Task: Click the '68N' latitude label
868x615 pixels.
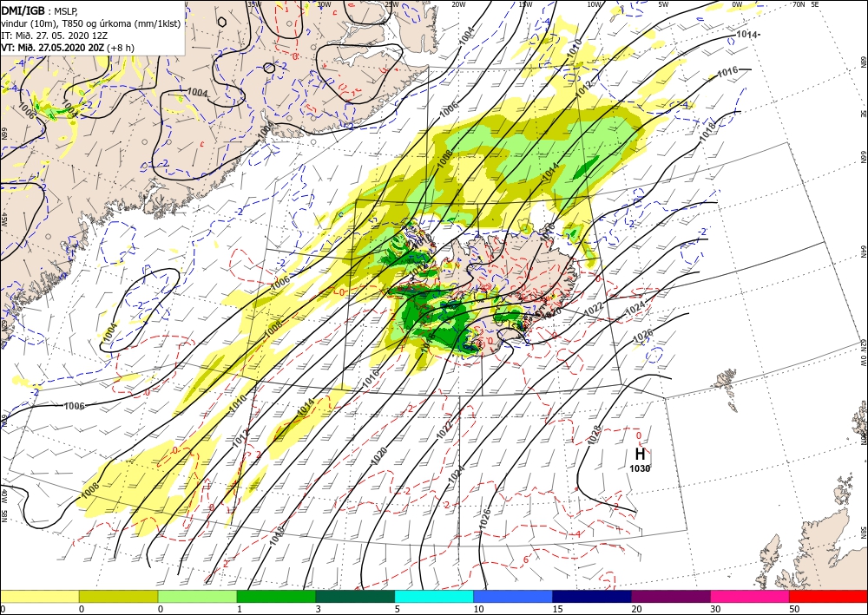Action: click(x=863, y=61)
